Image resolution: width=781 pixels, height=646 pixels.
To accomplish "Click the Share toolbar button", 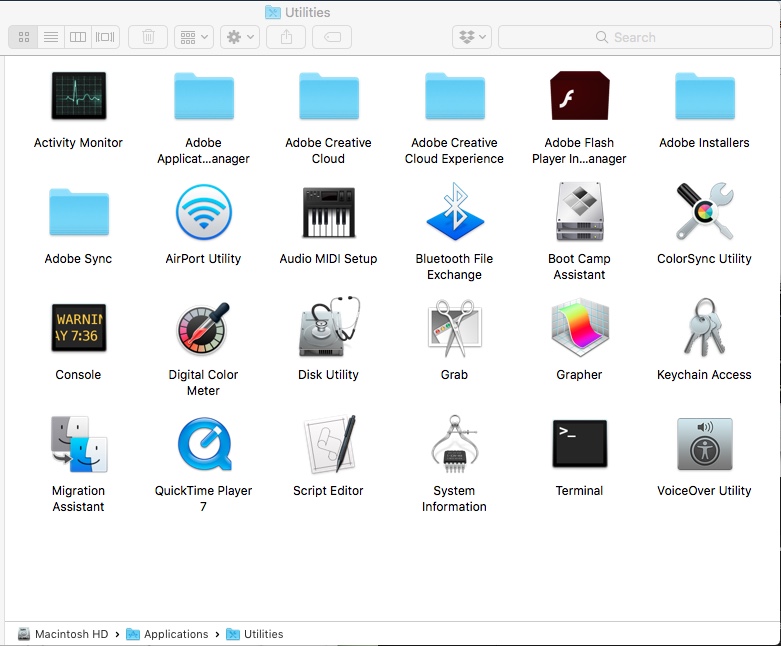I will point(286,37).
